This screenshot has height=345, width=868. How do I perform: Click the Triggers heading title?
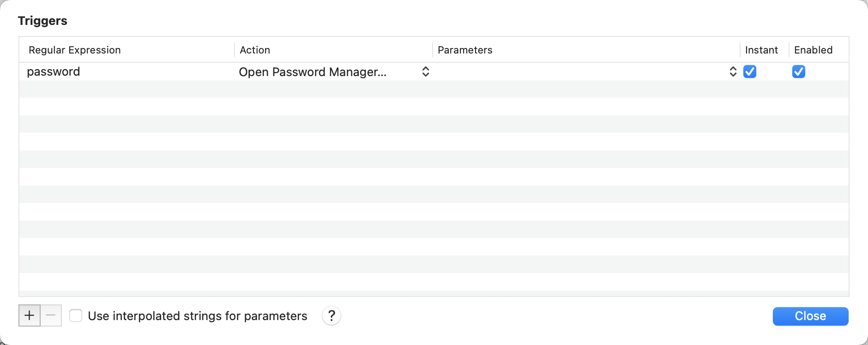42,21
